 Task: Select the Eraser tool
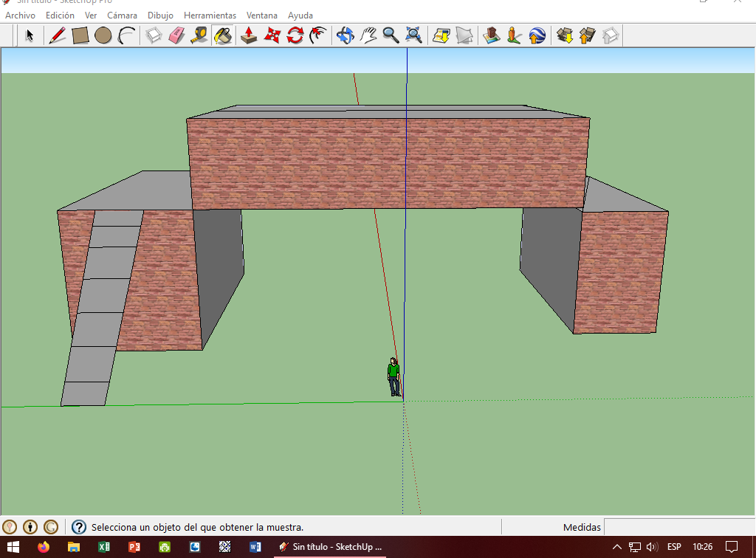[176, 35]
